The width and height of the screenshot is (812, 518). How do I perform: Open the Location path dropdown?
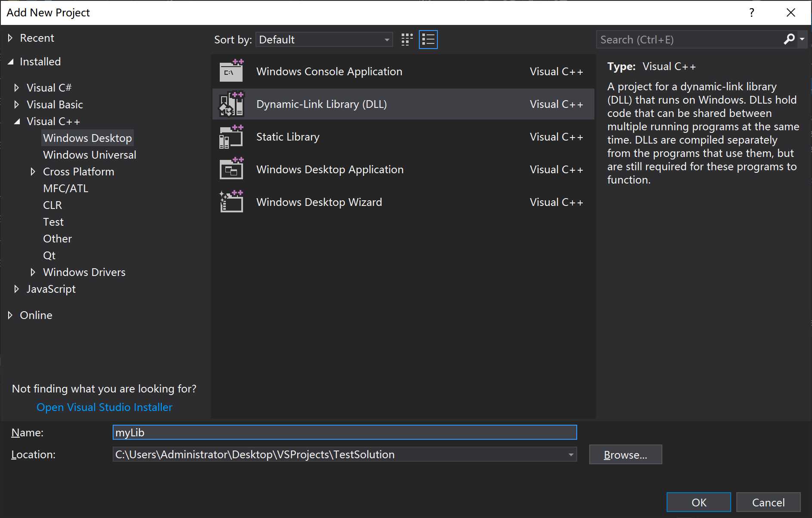click(571, 454)
